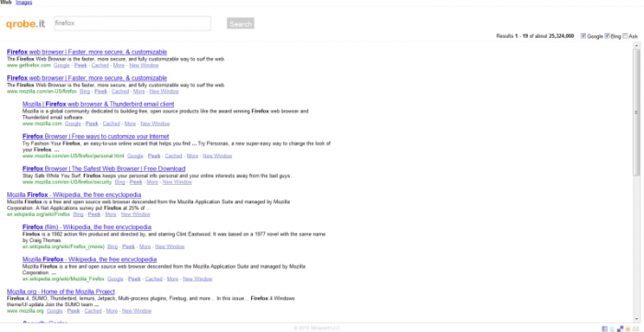Click New Window in the Firefox_(movie) row
This screenshot has width=644, height=332.
pyautogui.click(x=169, y=246)
